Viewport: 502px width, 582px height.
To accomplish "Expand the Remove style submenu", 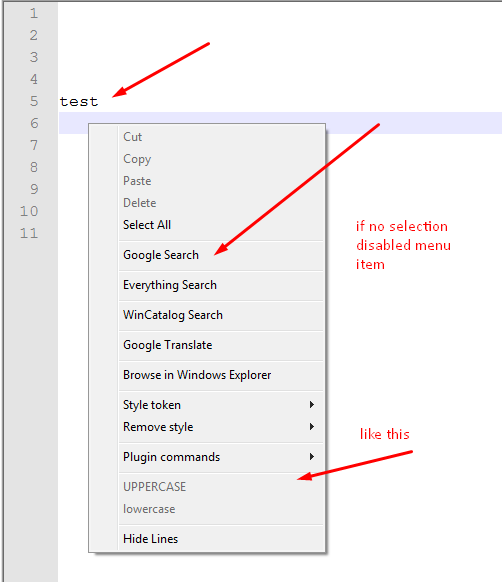I will [x=221, y=427].
